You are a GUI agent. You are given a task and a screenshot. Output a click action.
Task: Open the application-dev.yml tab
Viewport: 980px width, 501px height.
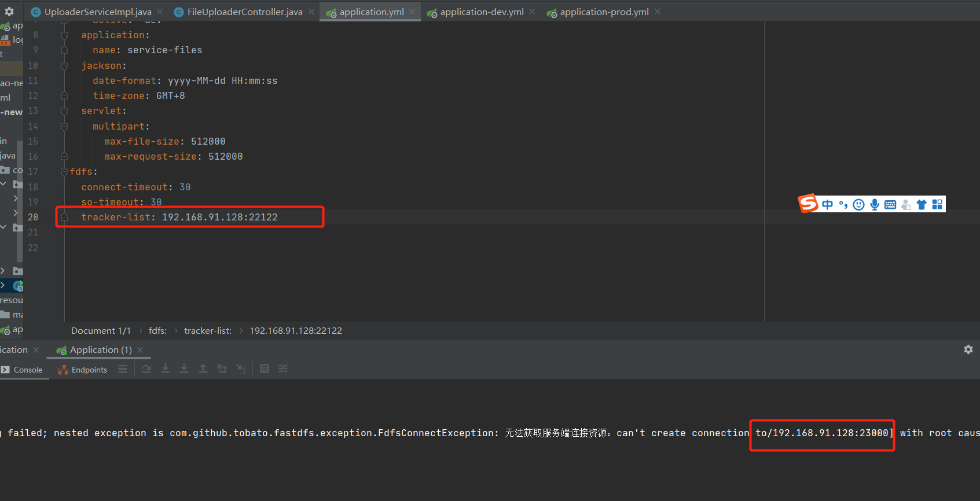(482, 12)
